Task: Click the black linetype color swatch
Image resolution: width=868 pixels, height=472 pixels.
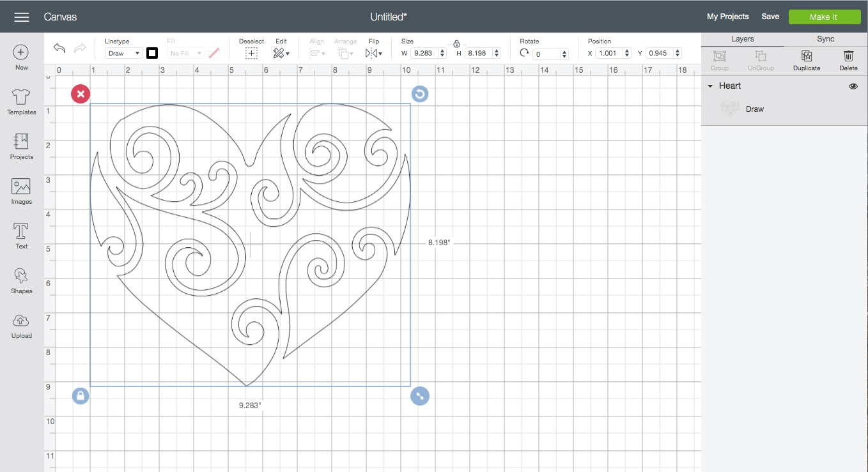Action: (x=152, y=53)
